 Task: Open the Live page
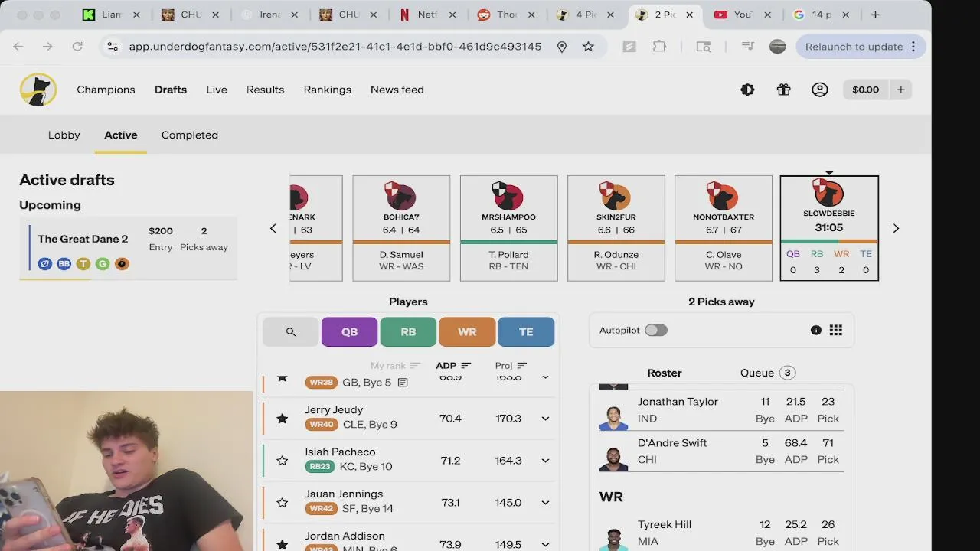(x=217, y=90)
